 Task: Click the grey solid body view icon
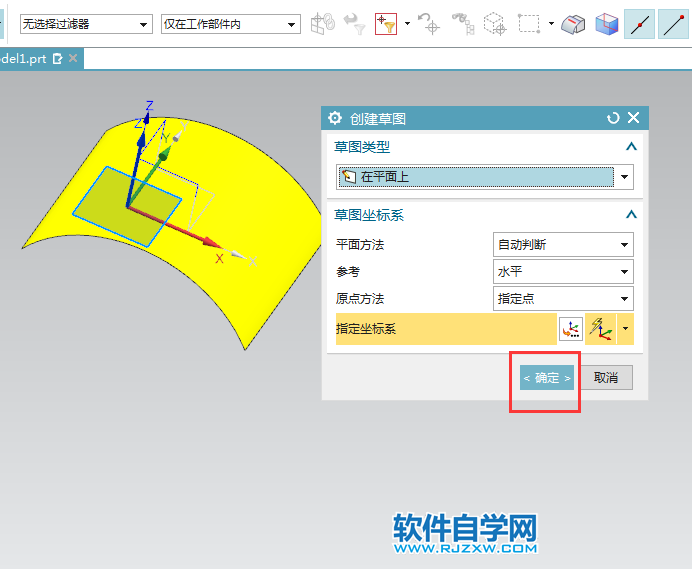click(572, 24)
